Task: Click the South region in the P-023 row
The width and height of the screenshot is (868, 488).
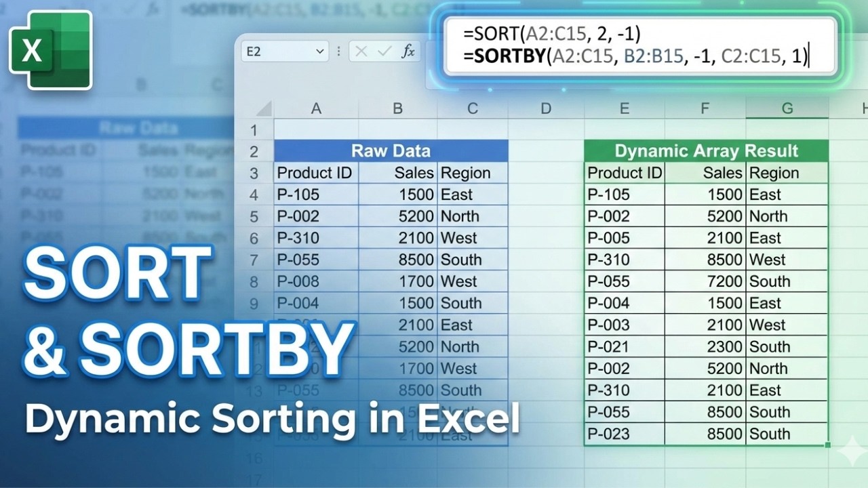Action: click(x=787, y=434)
